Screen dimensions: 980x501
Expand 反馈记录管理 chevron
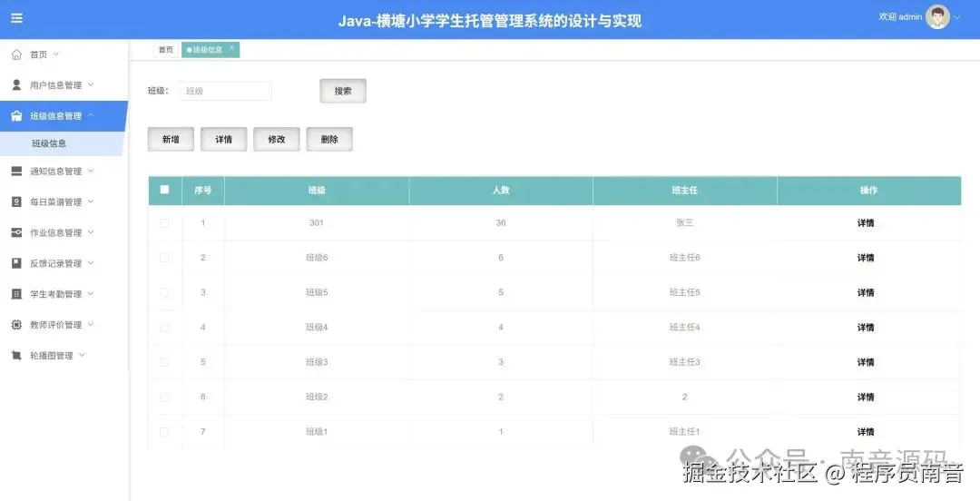coord(91,262)
